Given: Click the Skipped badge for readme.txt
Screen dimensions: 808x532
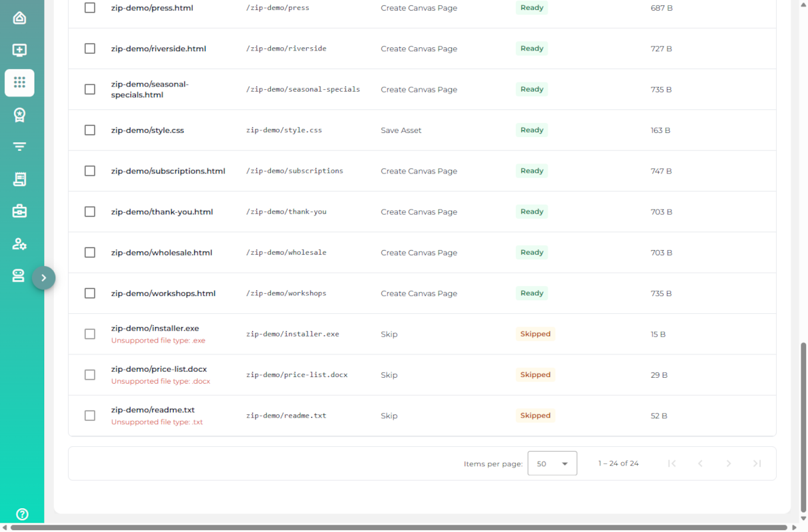Looking at the screenshot, I should coord(536,416).
